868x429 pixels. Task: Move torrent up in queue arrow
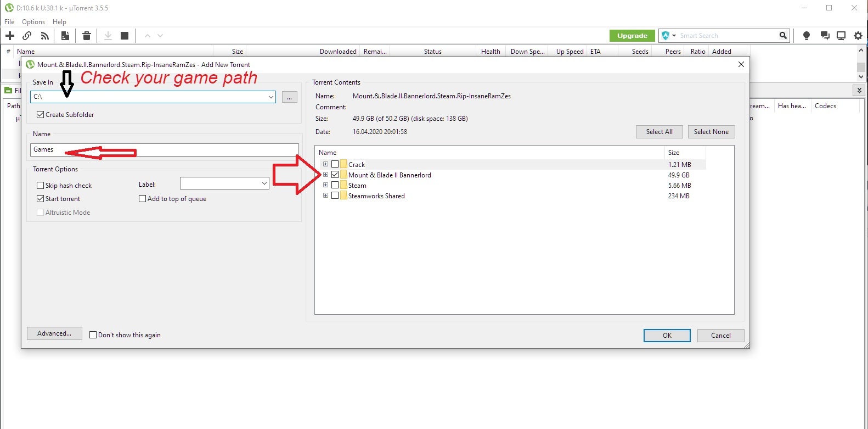[147, 36]
